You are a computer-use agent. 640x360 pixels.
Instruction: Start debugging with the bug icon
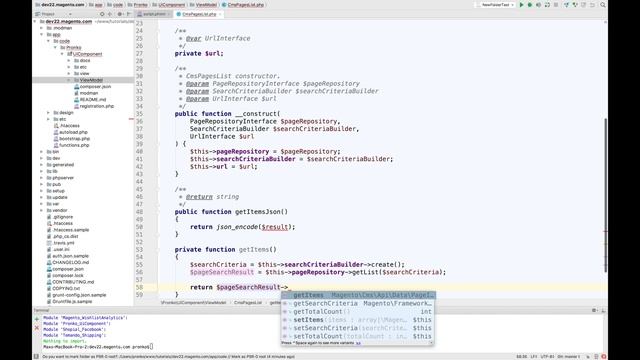[530, 5]
